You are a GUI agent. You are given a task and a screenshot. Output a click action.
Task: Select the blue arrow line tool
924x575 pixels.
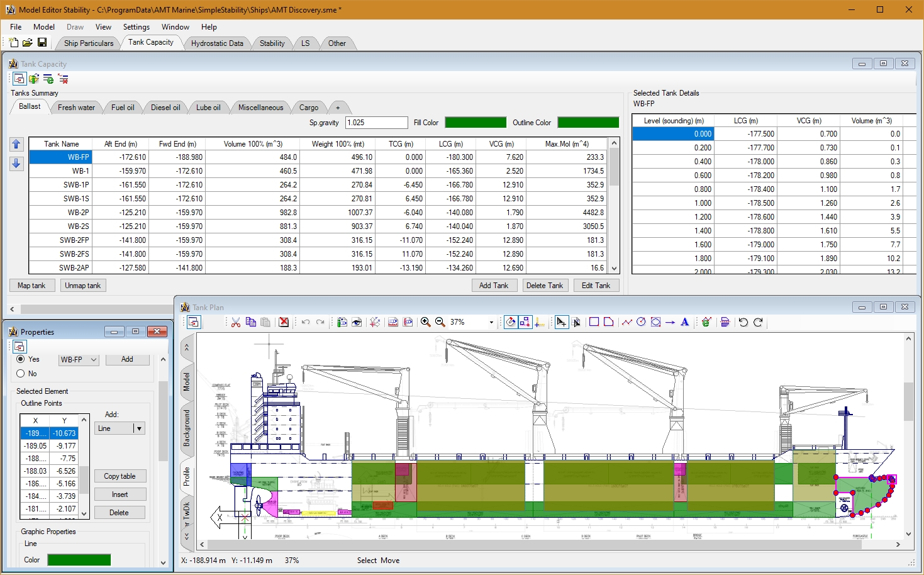pyautogui.click(x=671, y=322)
